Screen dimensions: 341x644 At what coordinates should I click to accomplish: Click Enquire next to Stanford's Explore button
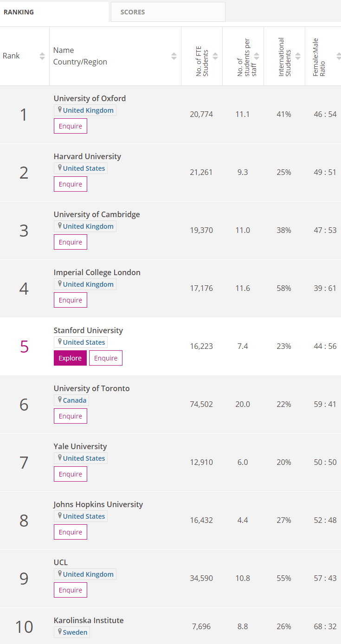(106, 358)
